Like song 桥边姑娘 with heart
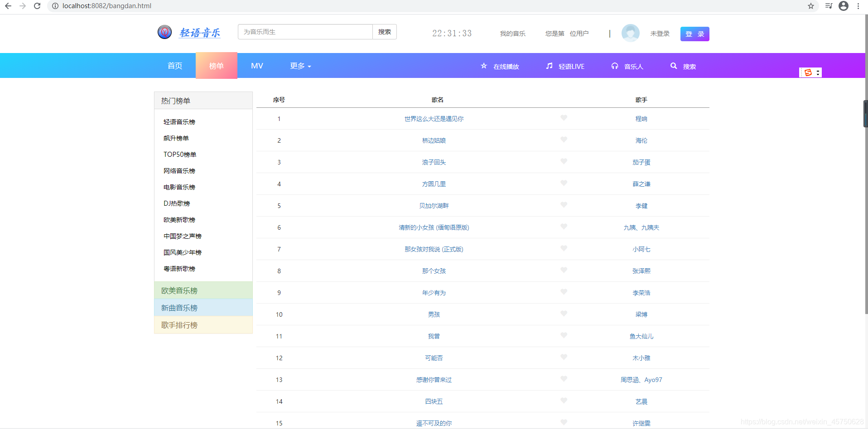 pyautogui.click(x=564, y=140)
